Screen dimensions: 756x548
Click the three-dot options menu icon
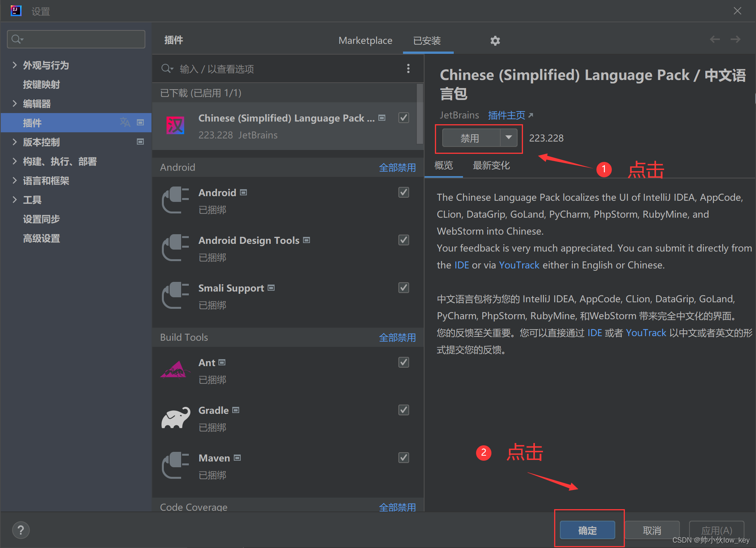click(408, 68)
